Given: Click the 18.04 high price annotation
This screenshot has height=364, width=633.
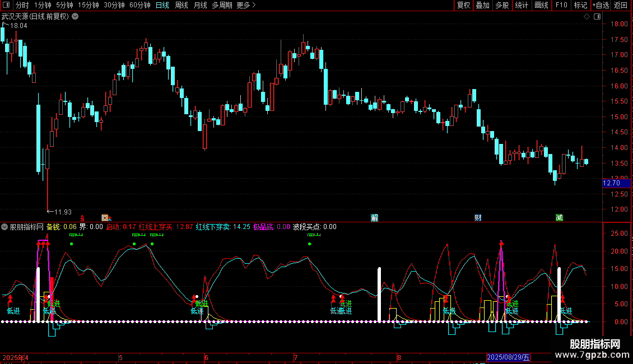Looking at the screenshot, I should [18, 26].
